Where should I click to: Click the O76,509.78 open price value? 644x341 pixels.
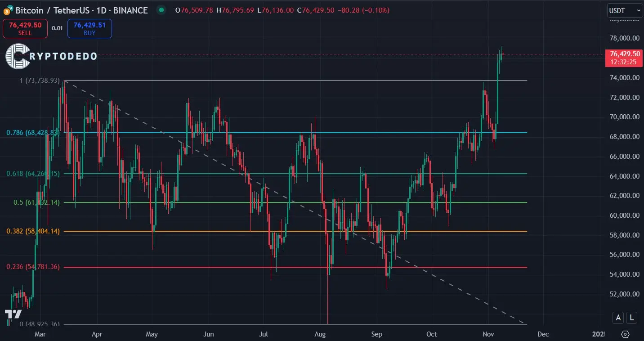click(x=194, y=10)
